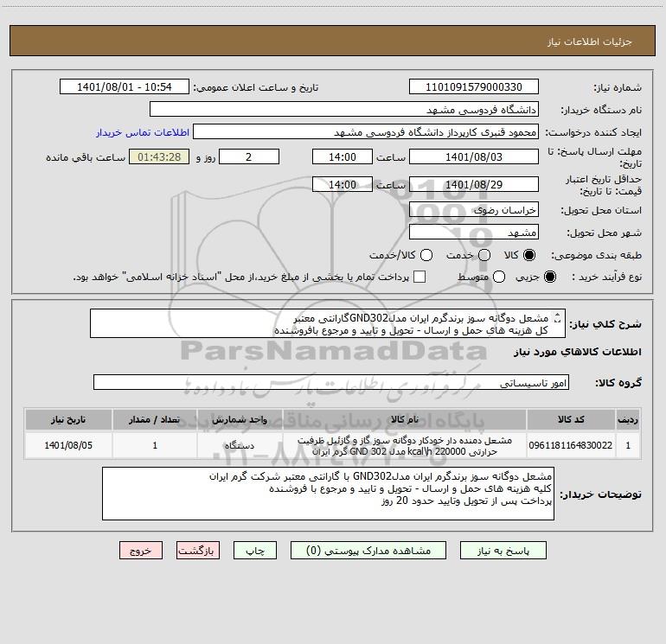
Task: Click the شرح کلی نیاز description box
Action: point(328,324)
